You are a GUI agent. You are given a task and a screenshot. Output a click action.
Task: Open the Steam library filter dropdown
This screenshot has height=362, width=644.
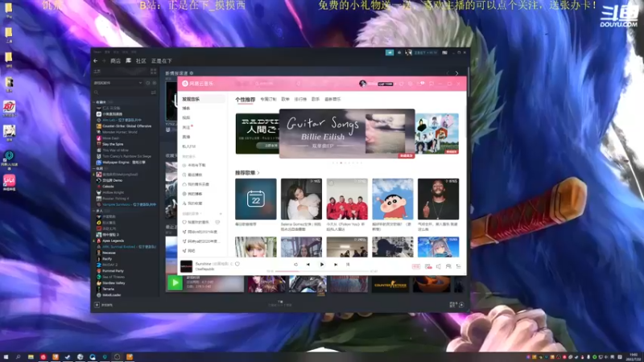pyautogui.click(x=118, y=83)
